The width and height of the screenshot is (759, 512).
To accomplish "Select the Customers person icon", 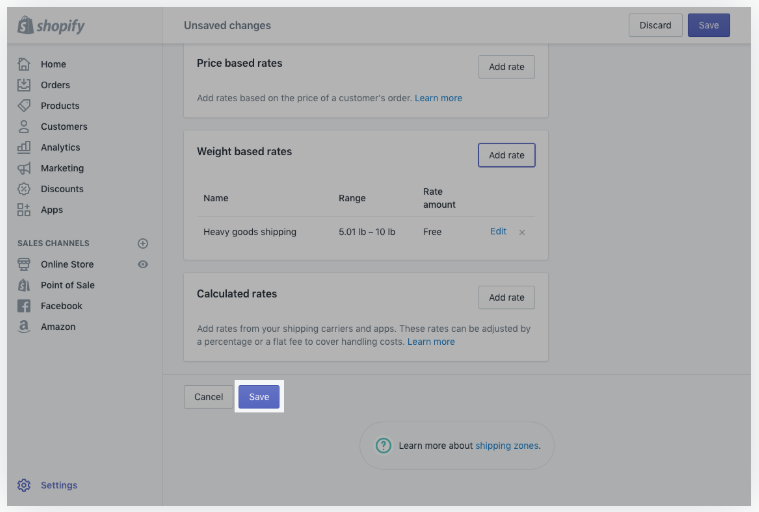I will click(x=24, y=126).
